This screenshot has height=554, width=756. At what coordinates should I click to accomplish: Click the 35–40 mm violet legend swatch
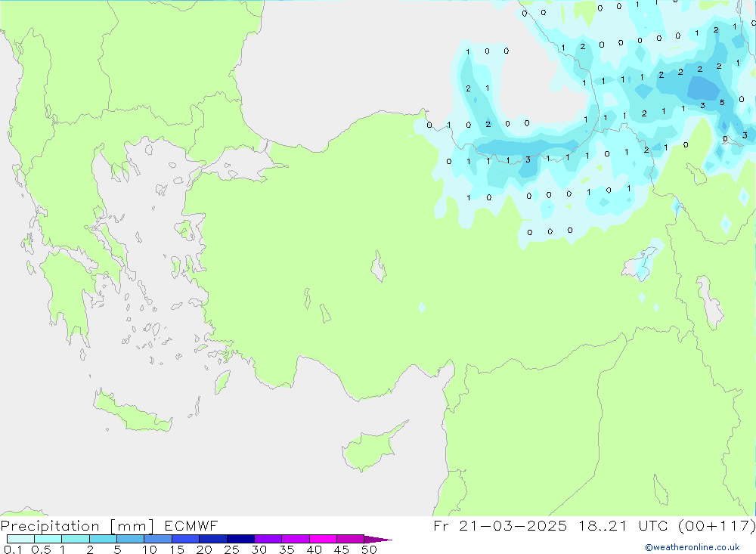tap(296, 539)
